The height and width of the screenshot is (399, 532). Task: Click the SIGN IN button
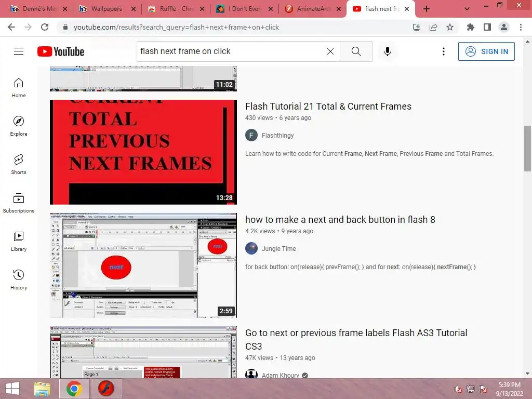tap(486, 51)
